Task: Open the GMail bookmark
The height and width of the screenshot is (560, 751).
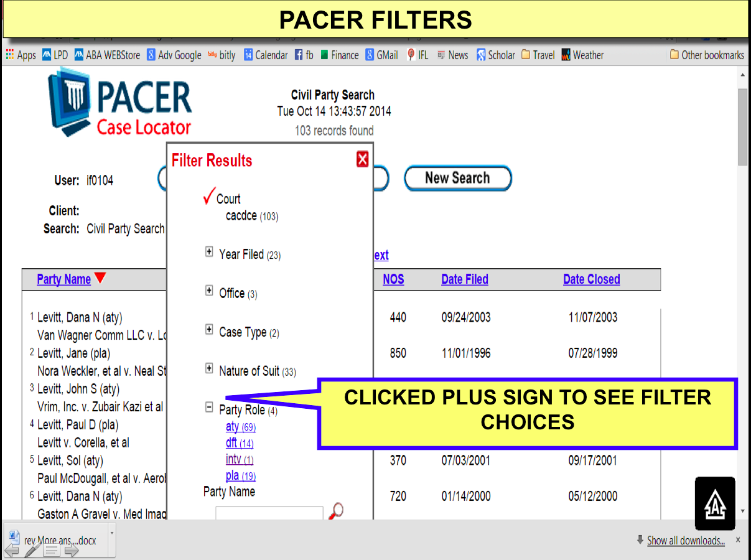Action: [x=381, y=55]
